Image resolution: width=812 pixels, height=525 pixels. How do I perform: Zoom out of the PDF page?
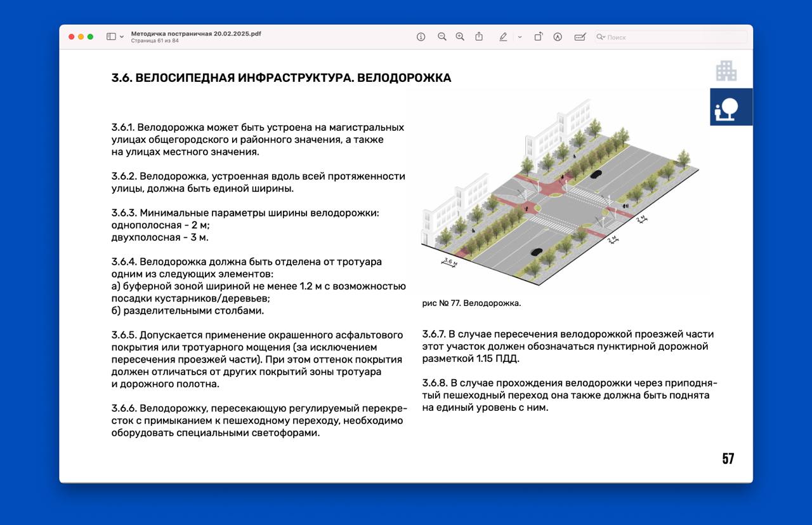point(442,37)
